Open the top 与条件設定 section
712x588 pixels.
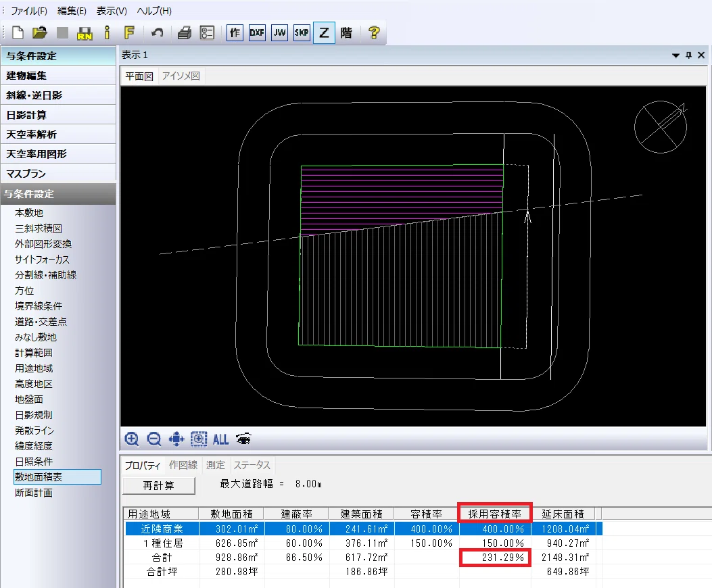(x=58, y=56)
